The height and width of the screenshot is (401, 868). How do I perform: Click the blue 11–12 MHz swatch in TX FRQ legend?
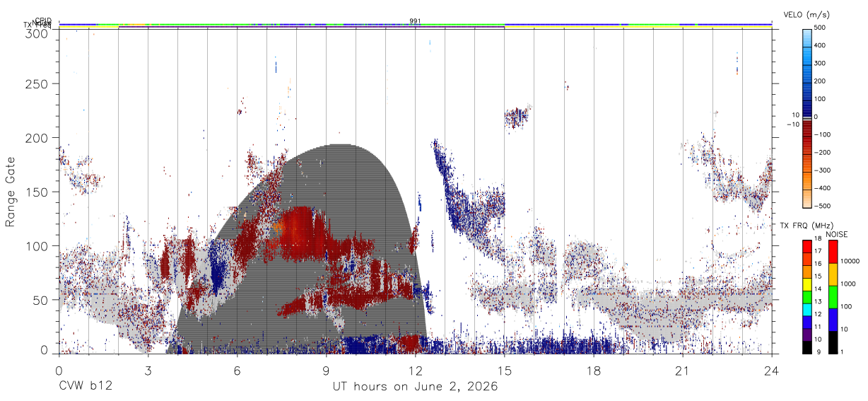coord(807,322)
